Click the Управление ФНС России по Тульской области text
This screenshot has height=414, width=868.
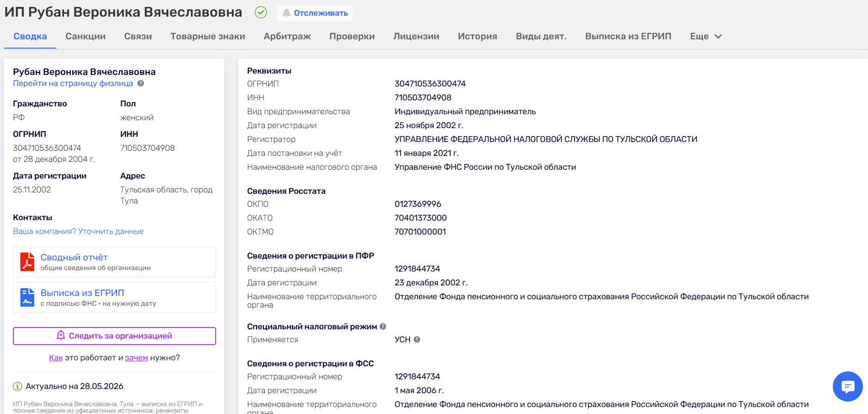485,167
